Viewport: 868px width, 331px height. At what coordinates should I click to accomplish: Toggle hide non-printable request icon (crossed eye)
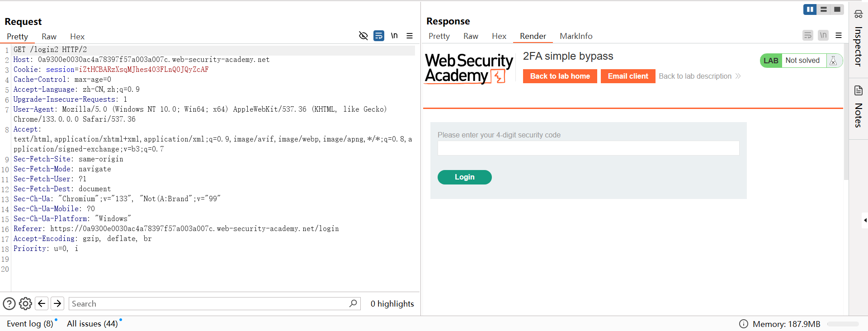click(x=363, y=36)
